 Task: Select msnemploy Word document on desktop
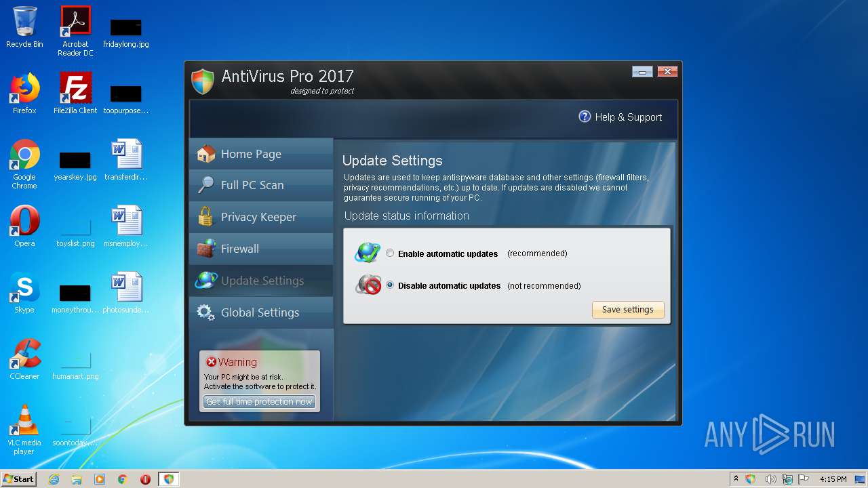coord(126,226)
